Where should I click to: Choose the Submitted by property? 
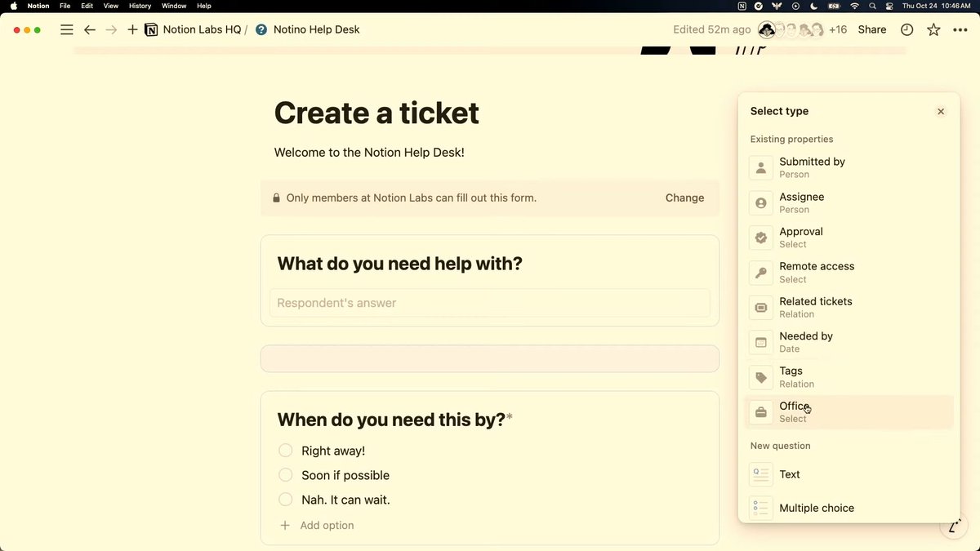coord(849,168)
